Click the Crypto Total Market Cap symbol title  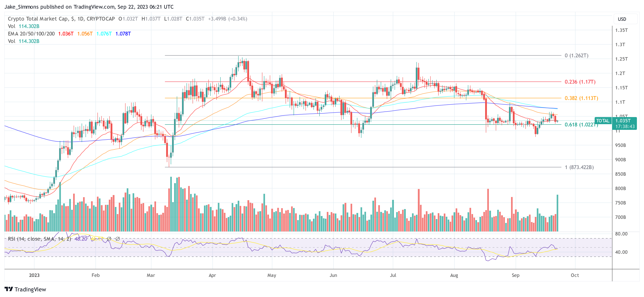[61, 19]
